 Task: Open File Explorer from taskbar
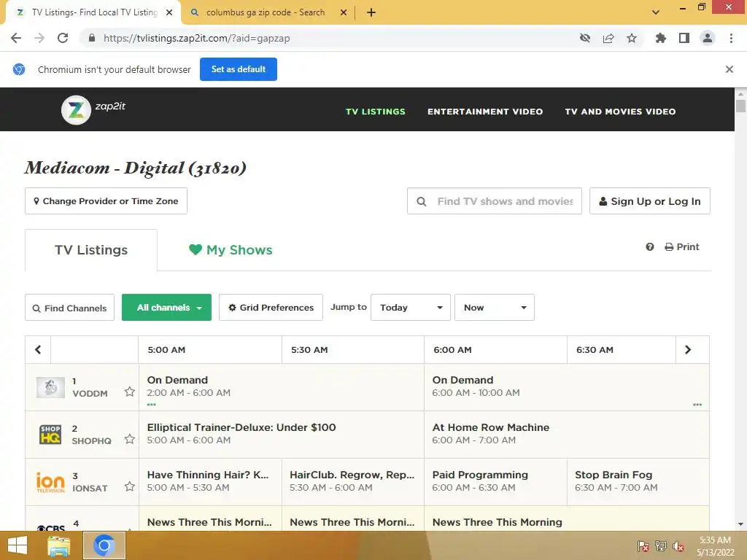pos(59,545)
